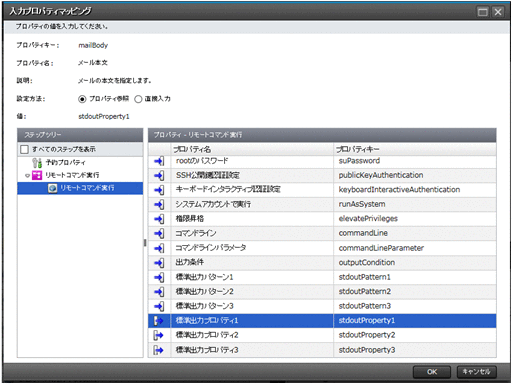
Task: Click input icon in commandLine row
Action: tap(159, 234)
